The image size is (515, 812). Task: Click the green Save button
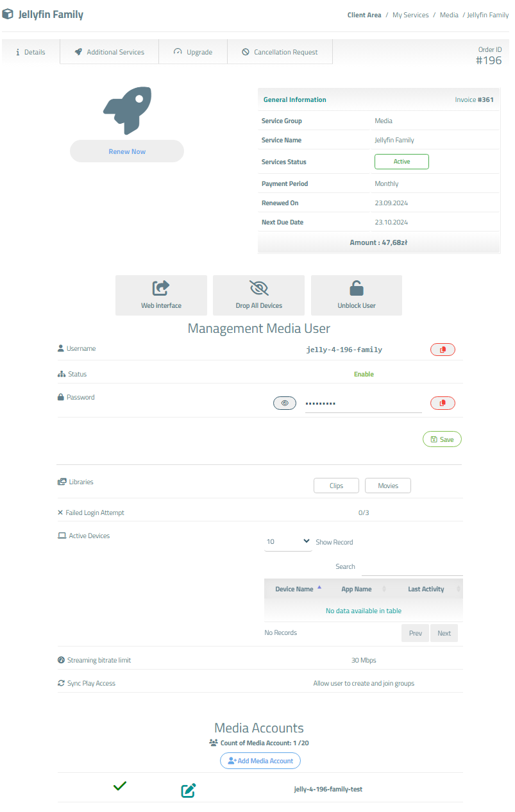tap(442, 439)
